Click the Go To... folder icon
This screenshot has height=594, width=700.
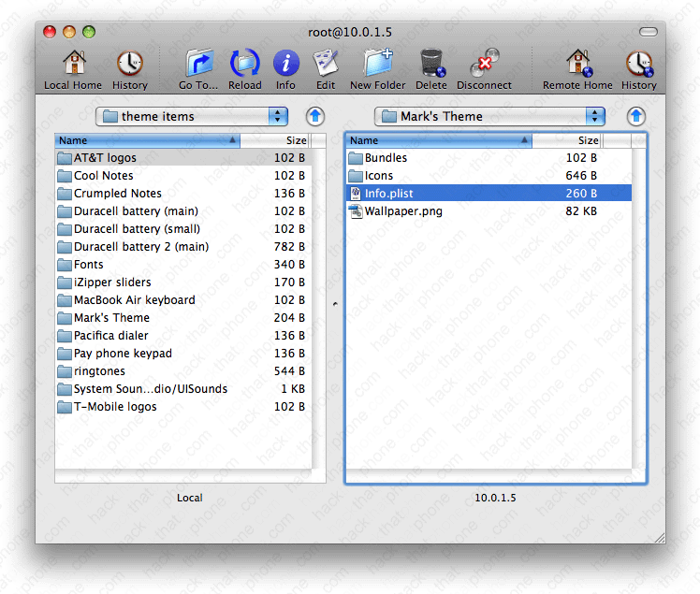(x=198, y=65)
